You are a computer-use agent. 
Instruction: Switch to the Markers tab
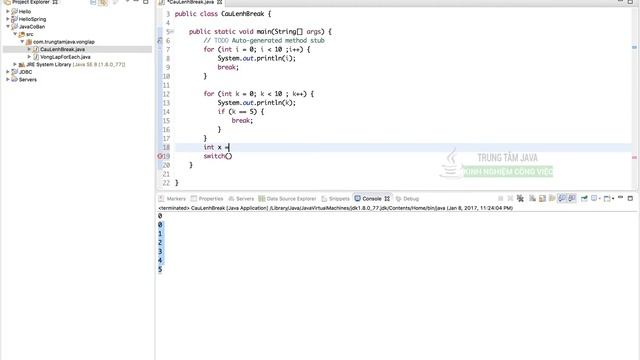[x=172, y=199]
